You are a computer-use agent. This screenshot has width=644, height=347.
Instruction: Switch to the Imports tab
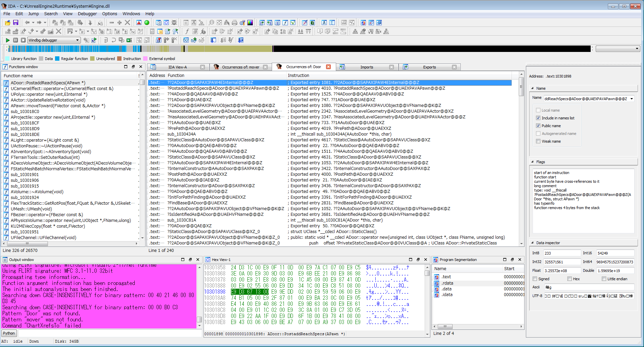[x=367, y=67]
